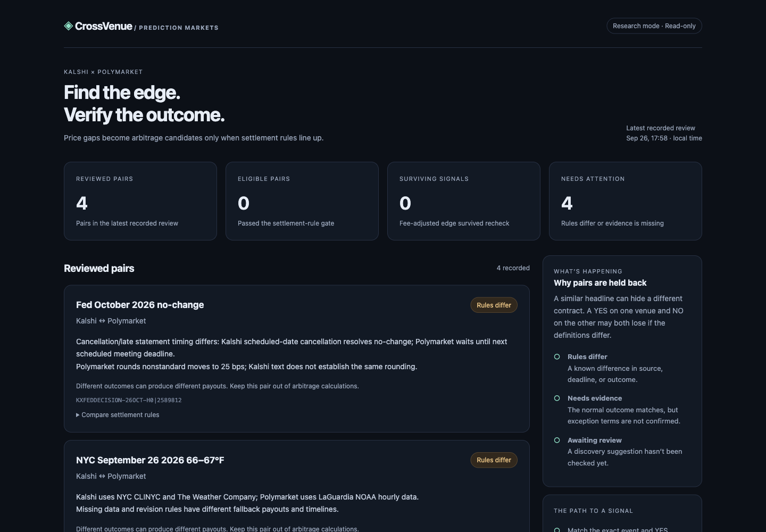Image resolution: width=766 pixels, height=532 pixels.
Task: Click the CrossVenue diamond logo icon
Action: (x=68, y=26)
